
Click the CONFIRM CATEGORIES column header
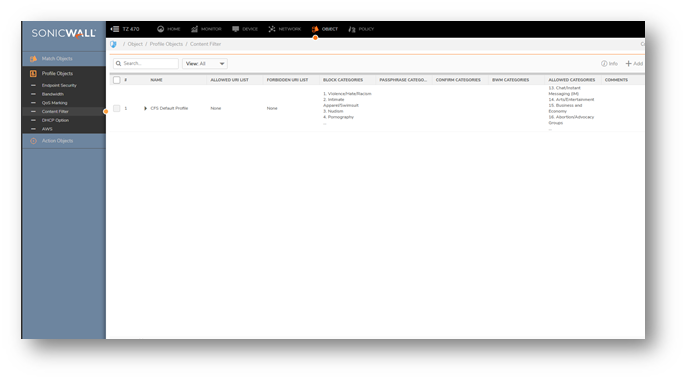(x=458, y=80)
